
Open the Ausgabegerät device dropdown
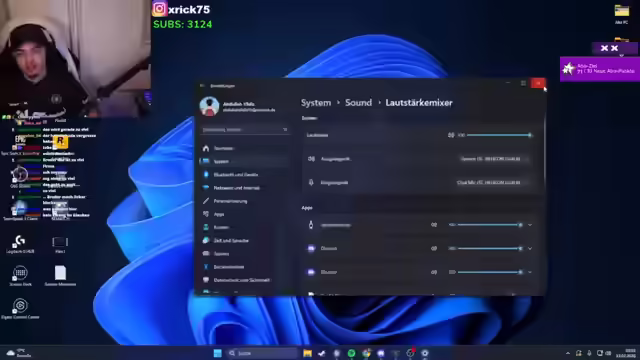point(493,159)
